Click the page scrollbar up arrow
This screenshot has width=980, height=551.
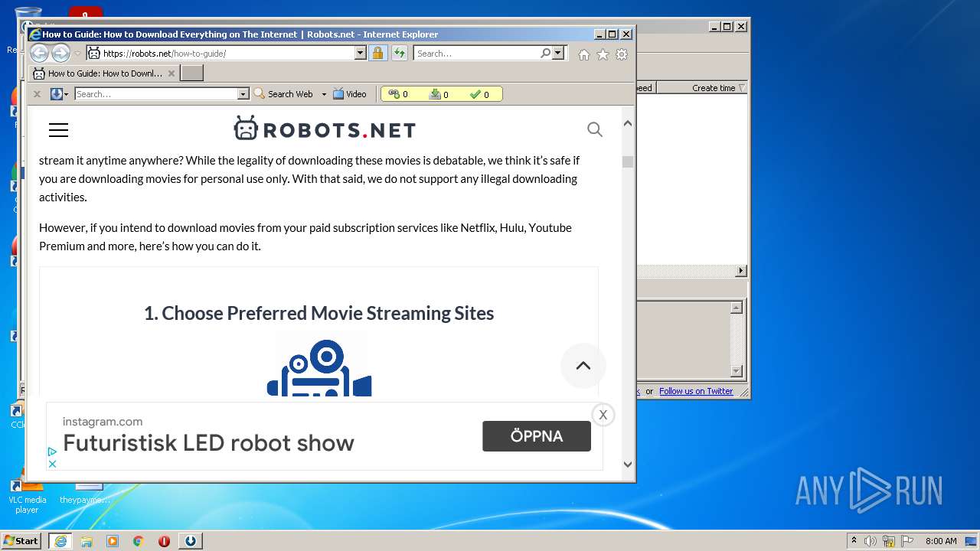628,123
